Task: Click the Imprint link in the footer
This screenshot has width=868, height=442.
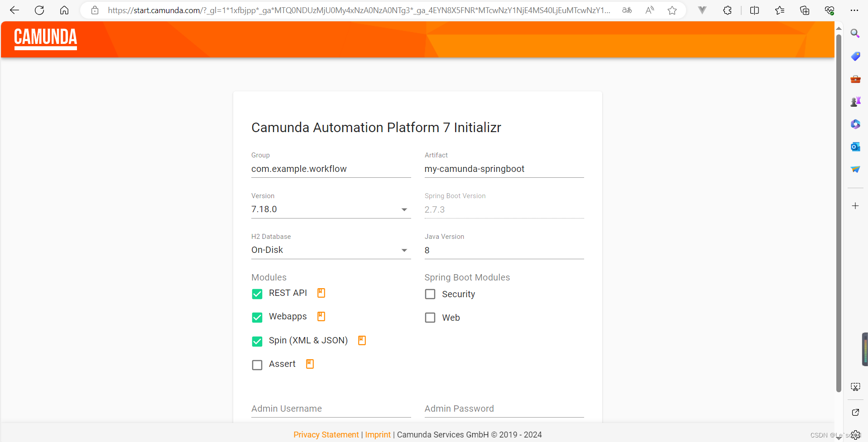Action: pyautogui.click(x=378, y=434)
